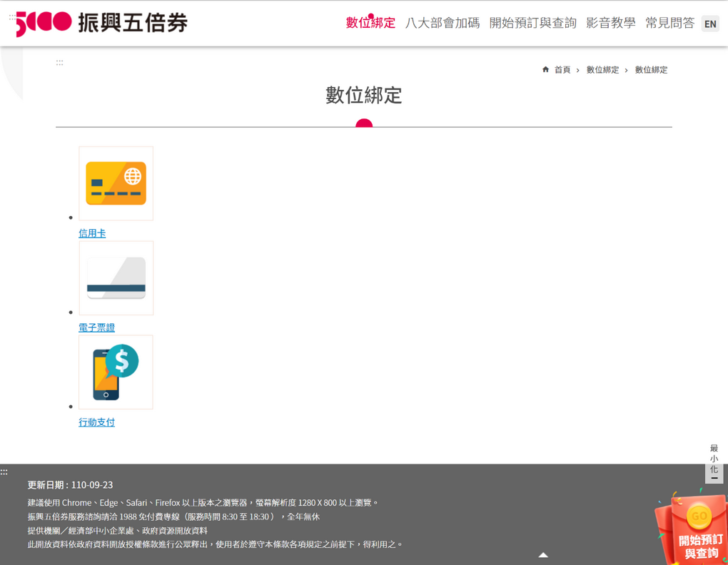
Task: Follow the 信用卡 link
Action: [x=92, y=233]
